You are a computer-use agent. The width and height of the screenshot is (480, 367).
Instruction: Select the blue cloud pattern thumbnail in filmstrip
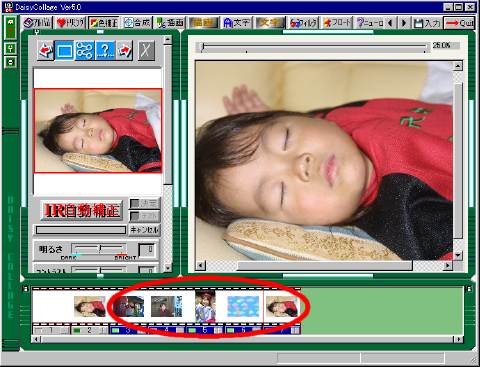click(243, 306)
